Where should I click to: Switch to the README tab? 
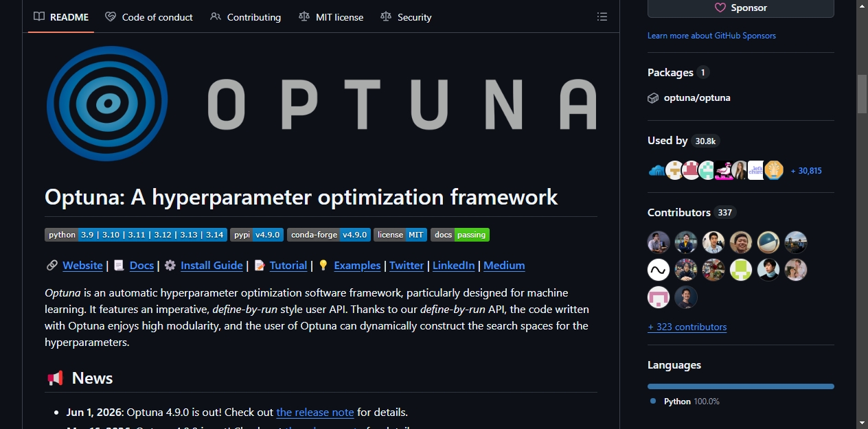(x=61, y=17)
